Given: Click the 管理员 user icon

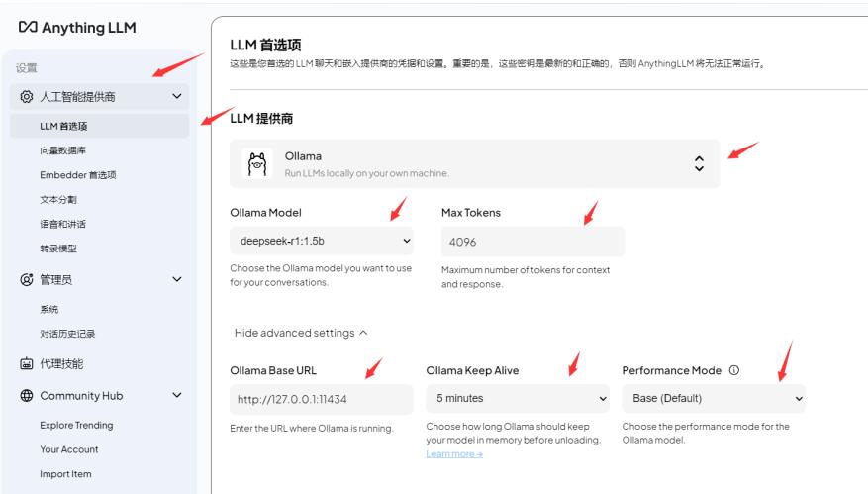Looking at the screenshot, I should coord(26,280).
